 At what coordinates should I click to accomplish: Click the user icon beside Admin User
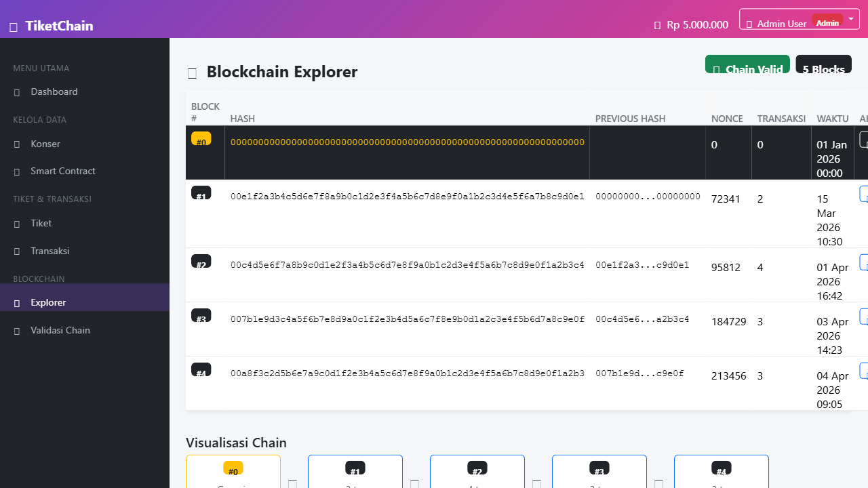[x=749, y=24]
